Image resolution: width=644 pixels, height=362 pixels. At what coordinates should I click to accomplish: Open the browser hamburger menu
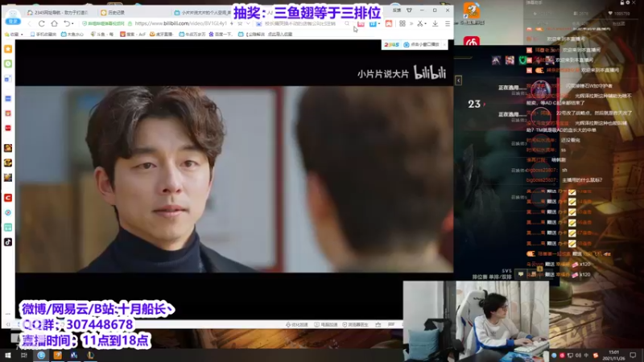tap(448, 23)
